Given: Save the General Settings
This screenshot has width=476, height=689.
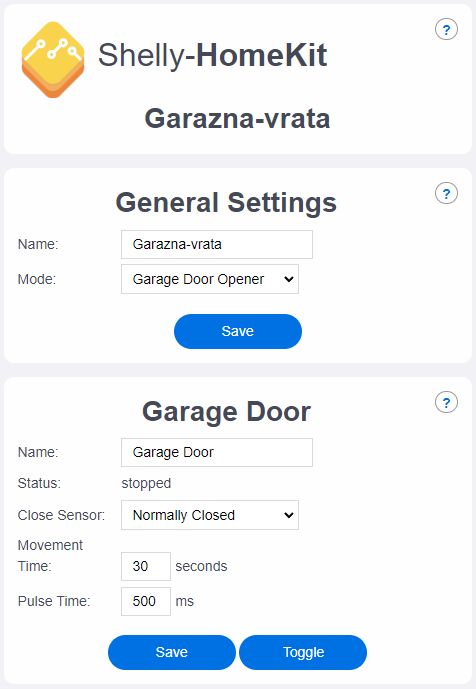Looking at the screenshot, I should click(x=238, y=331).
